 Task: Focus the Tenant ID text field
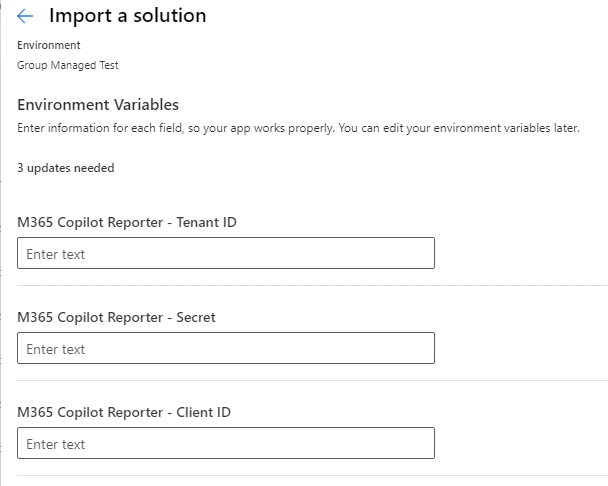pyautogui.click(x=226, y=253)
